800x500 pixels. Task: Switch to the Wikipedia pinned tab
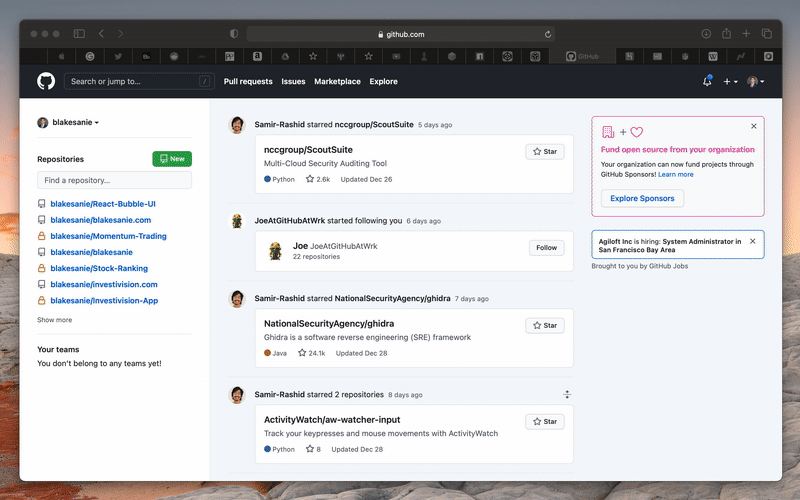[x=713, y=57]
